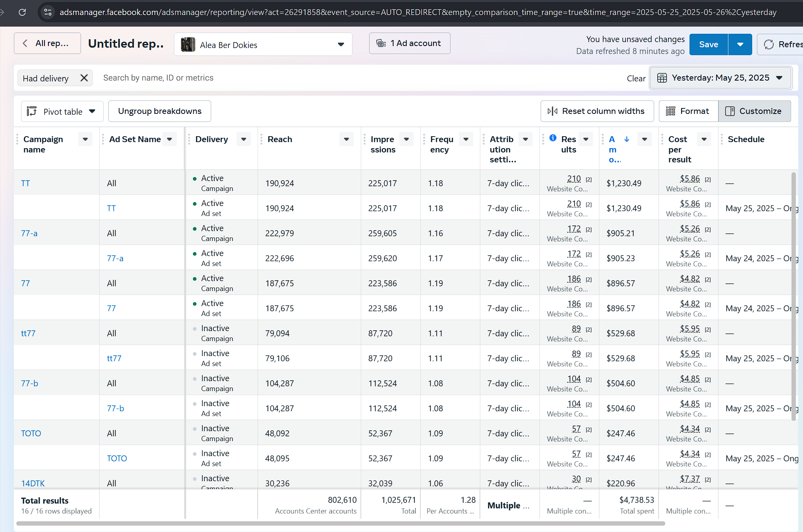Viewport: 803px width, 532px height.
Task: Open the Campaign name column menu
Action: coord(85,139)
